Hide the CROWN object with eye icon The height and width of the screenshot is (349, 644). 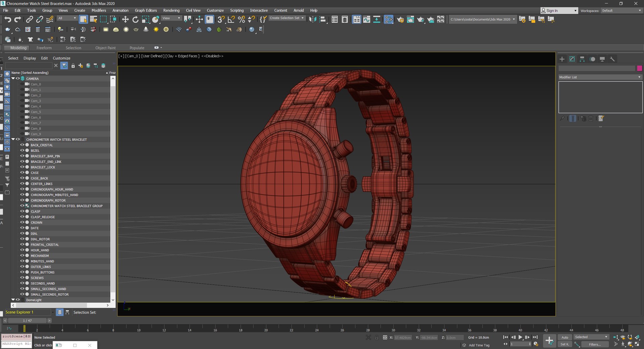22,222
